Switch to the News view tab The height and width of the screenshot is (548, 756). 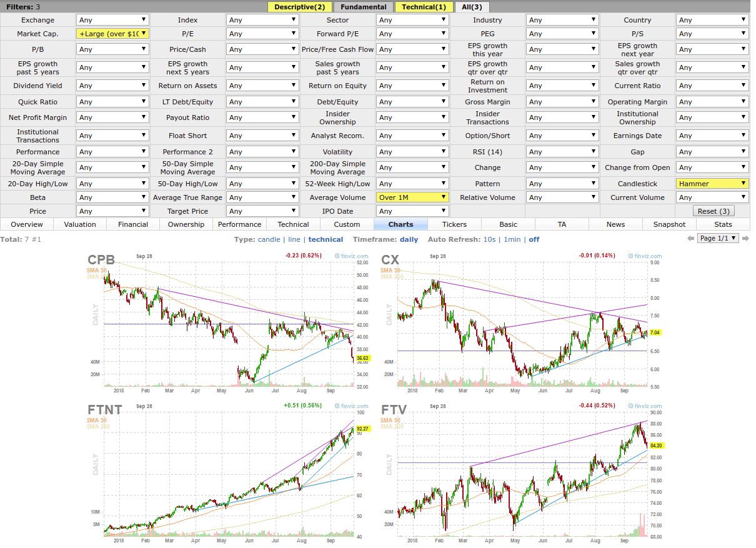[615, 224]
